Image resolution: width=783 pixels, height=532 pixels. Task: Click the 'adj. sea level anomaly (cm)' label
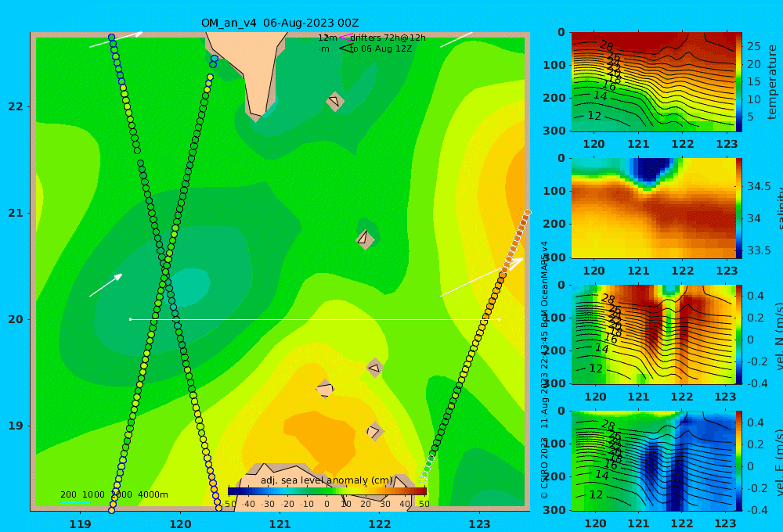click(327, 480)
